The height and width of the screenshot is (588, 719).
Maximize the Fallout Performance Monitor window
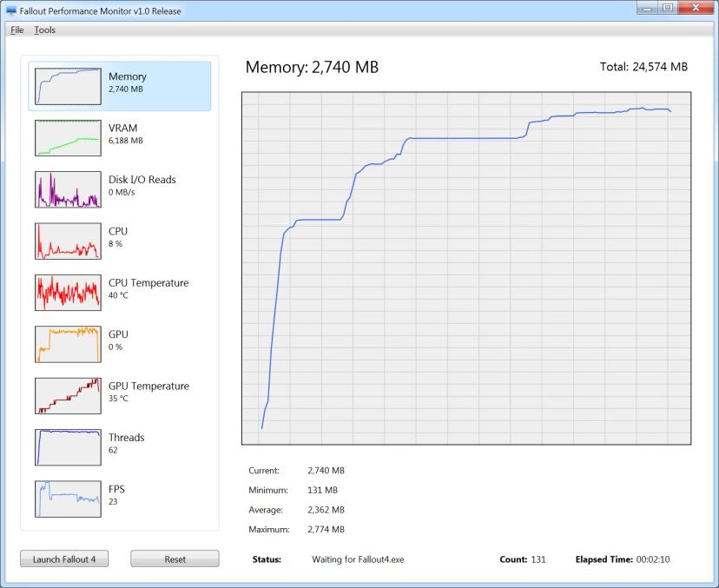tap(668, 8)
